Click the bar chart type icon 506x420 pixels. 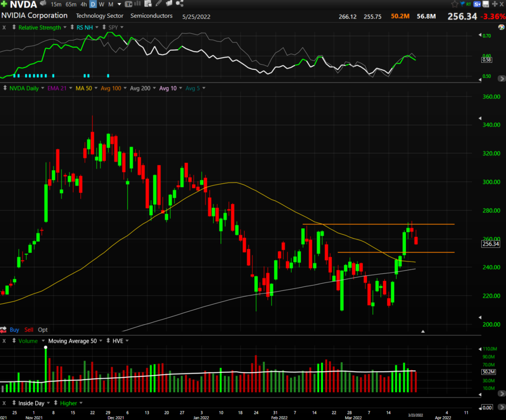[x=137, y=4]
